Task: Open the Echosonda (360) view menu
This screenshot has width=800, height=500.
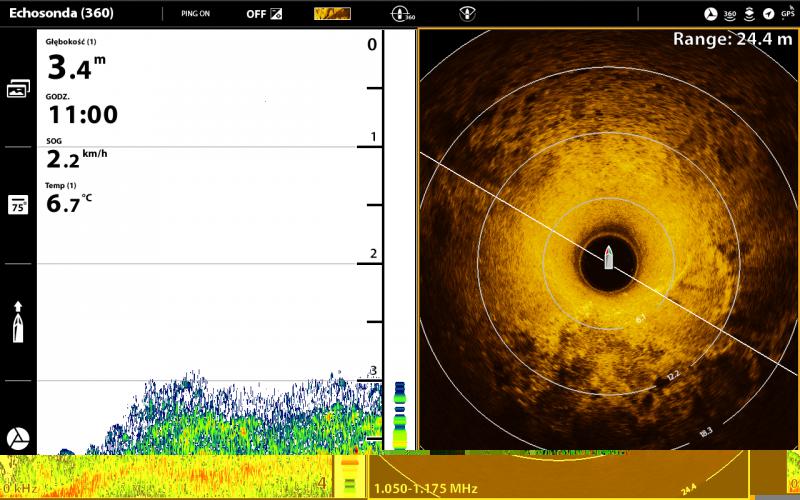Action: pos(61,14)
